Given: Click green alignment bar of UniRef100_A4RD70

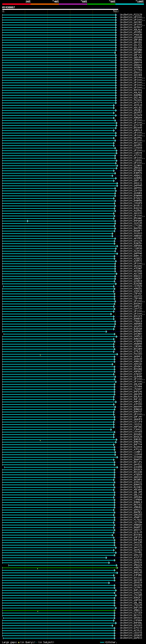Looking at the screenshot, I should [x=60, y=568].
